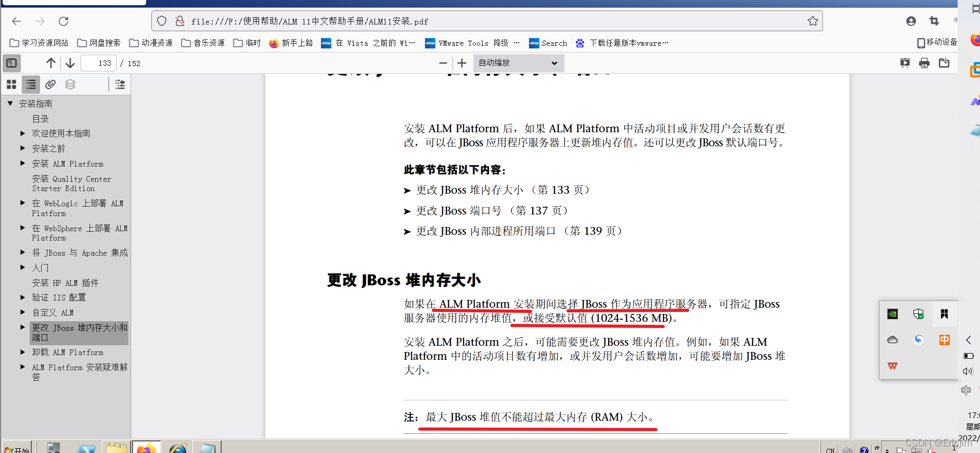Follow link 更改 JBoss 堆内存大小 (第 133 页)

[x=503, y=190]
